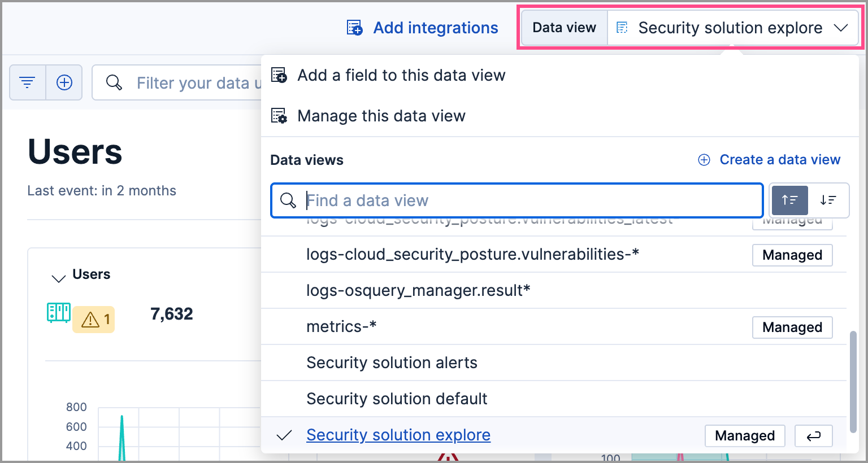Click the plus icon to add a filter
Viewport: 868px width, 463px height.
point(64,82)
